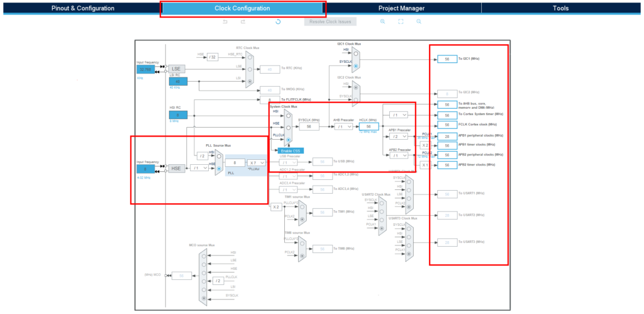
Task: Select PLLCLK in System Clock Mux
Action: click(288, 140)
